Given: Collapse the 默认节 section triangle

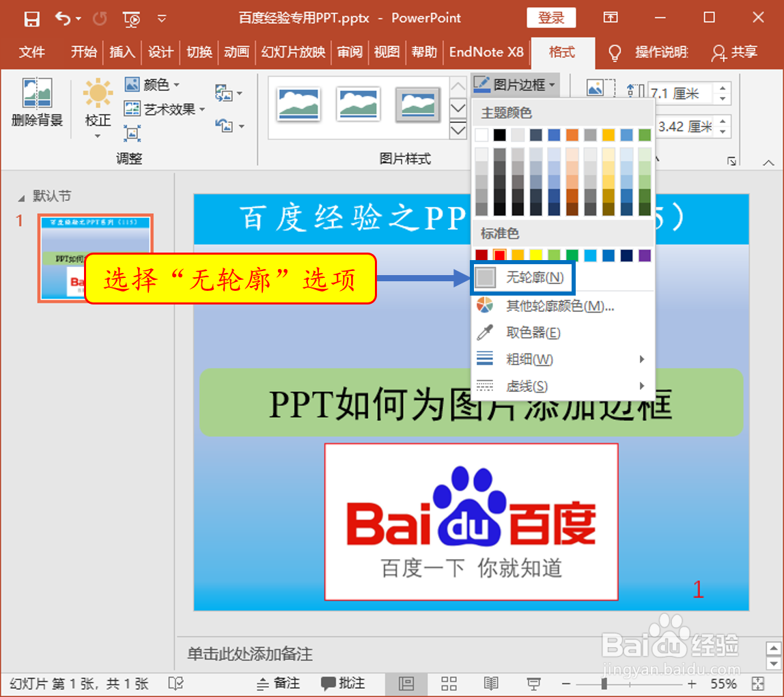Looking at the screenshot, I should pos(21,198).
